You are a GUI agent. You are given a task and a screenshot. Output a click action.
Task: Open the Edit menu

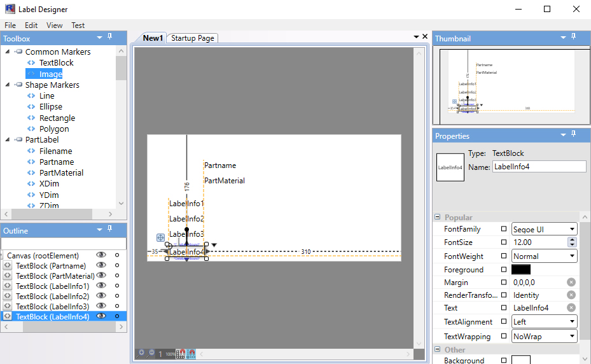pyautogui.click(x=31, y=25)
